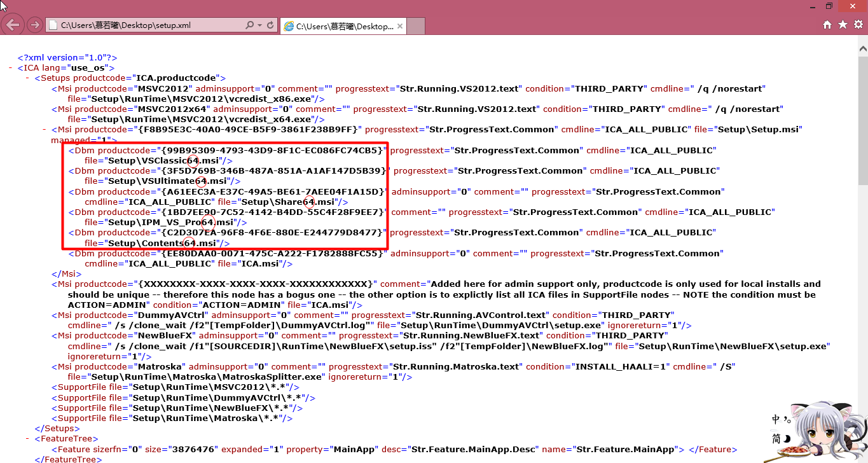Open the Favorites star icon

tap(843, 25)
